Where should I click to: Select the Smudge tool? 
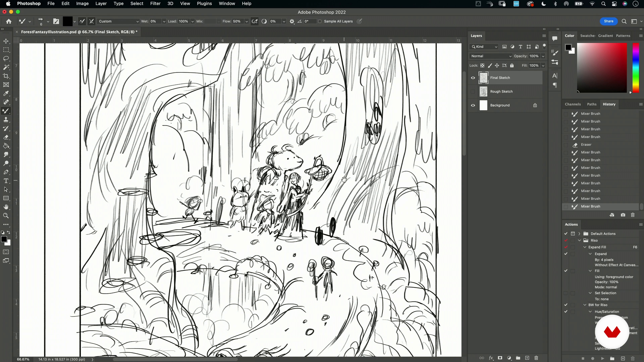tap(6, 155)
